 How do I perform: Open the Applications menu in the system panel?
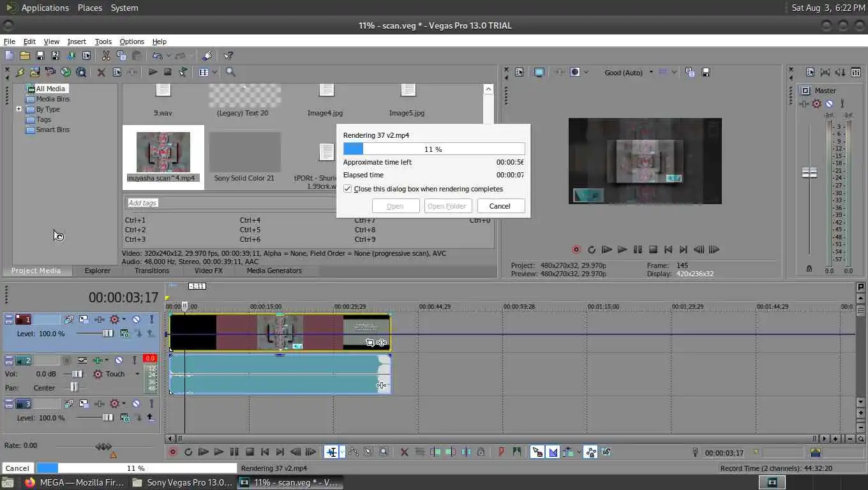45,8
